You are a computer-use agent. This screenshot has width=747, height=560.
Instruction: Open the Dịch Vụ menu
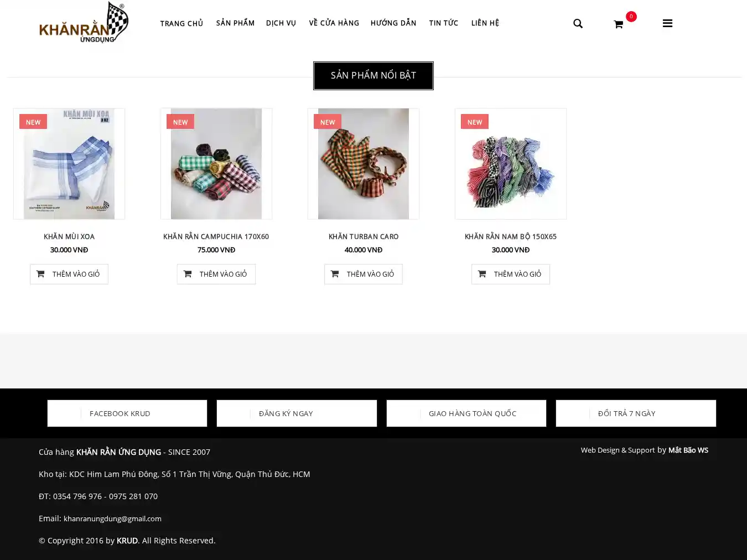pyautogui.click(x=281, y=23)
